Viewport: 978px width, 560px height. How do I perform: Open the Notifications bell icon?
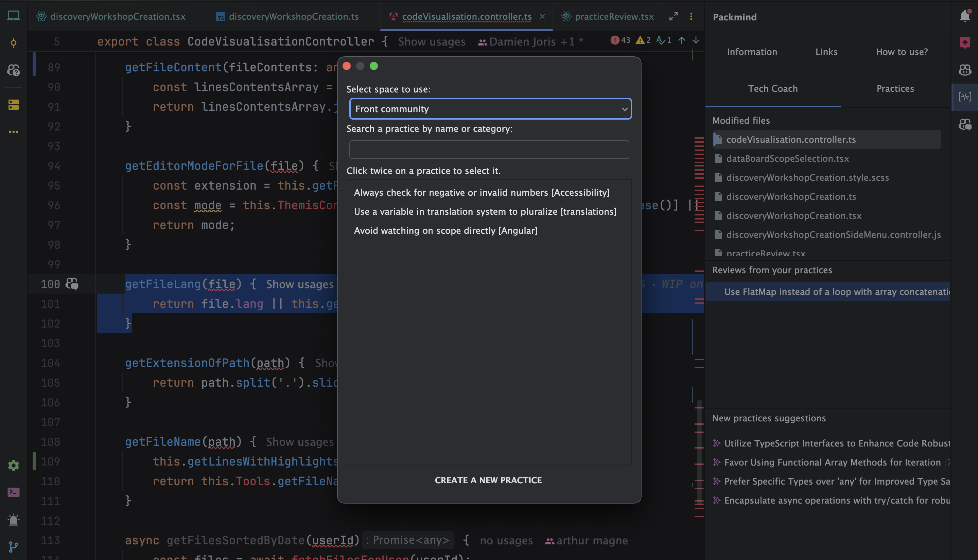965,16
